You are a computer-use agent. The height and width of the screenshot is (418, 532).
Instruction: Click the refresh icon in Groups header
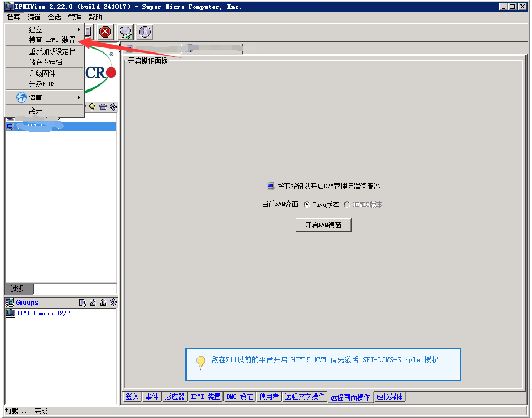(113, 303)
